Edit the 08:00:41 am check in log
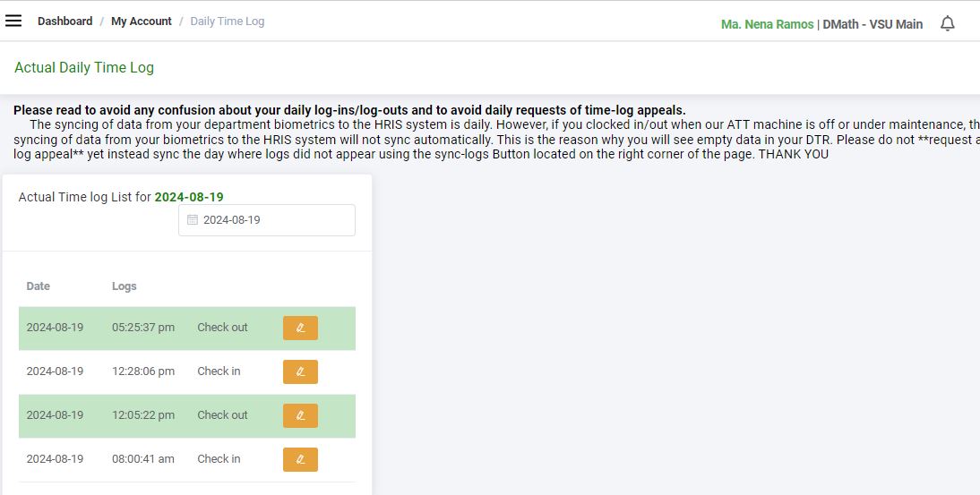 click(300, 459)
